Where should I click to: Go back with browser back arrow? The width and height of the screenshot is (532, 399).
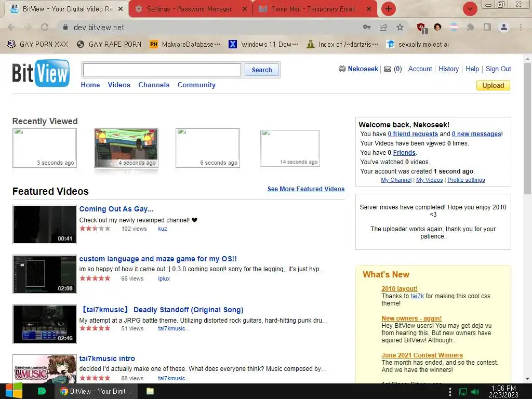coord(11,27)
